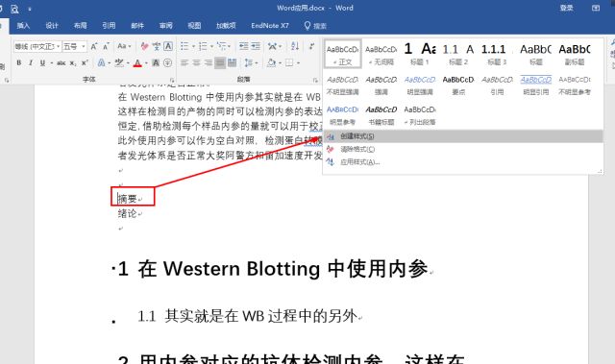Clear all formatting eraser icon in Font group
The width and height of the screenshot is (615, 364).
(x=144, y=46)
